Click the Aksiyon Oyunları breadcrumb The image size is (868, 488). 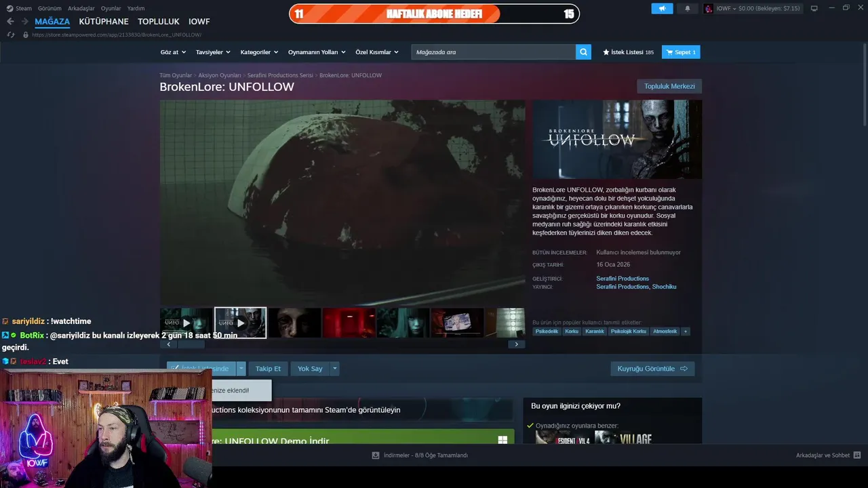(220, 75)
